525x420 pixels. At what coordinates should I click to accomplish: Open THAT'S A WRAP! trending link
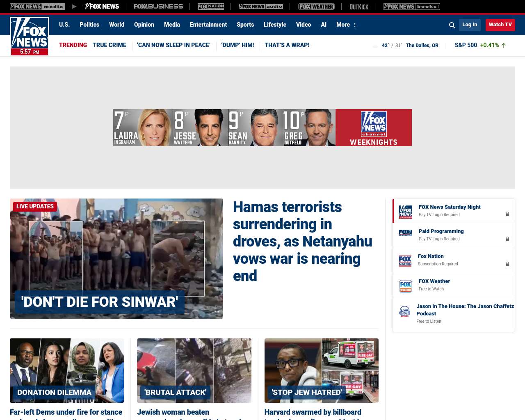click(x=287, y=45)
